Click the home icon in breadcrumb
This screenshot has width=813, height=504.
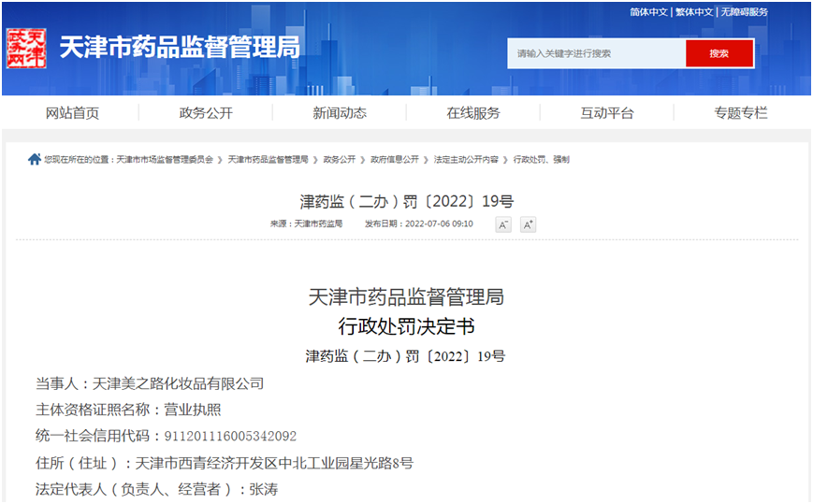[35, 159]
